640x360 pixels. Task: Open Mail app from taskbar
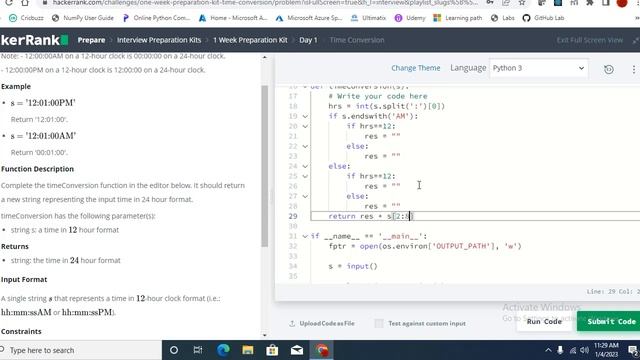coord(297,350)
